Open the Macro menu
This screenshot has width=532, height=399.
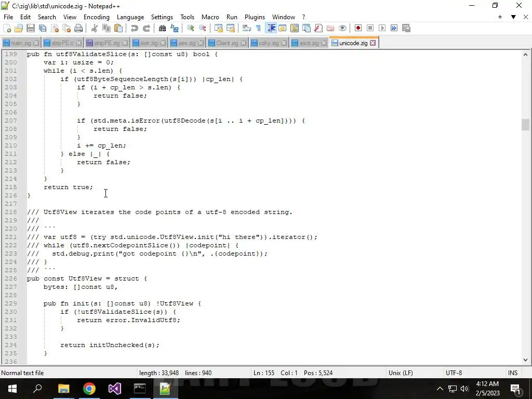pos(210,17)
